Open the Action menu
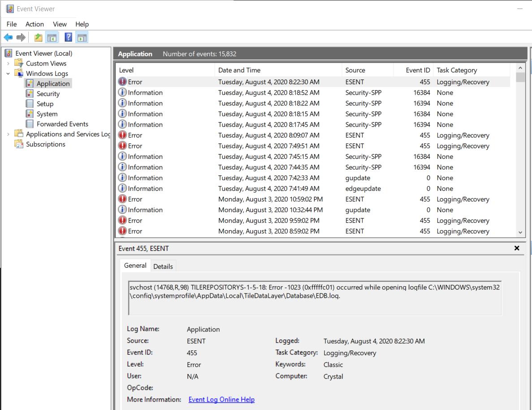 [x=35, y=24]
